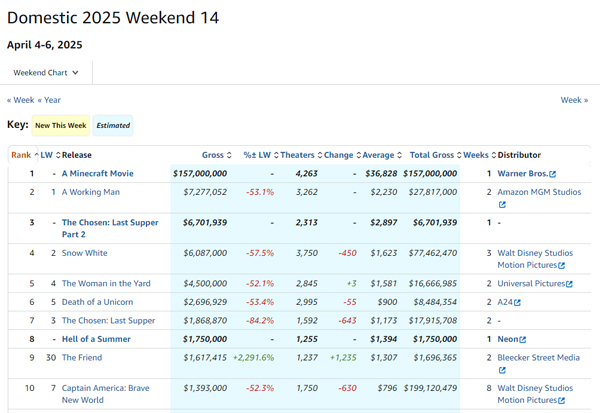Open Bleecker Street Media distributor link
600x413 pixels.
point(538,357)
